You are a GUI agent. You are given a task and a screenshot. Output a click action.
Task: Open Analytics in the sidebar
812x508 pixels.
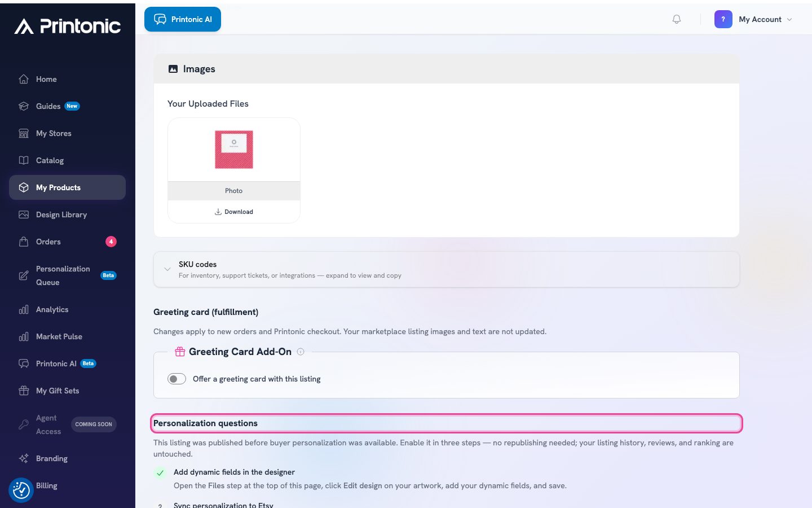pos(67,309)
